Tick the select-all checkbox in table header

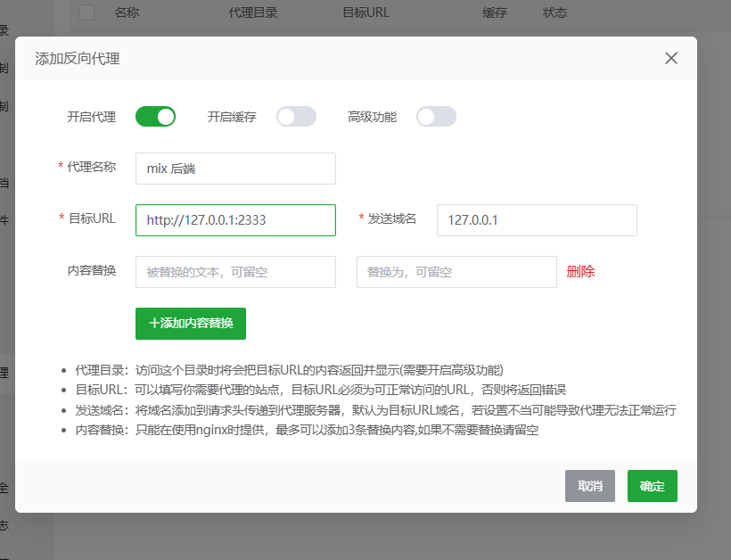[86, 12]
